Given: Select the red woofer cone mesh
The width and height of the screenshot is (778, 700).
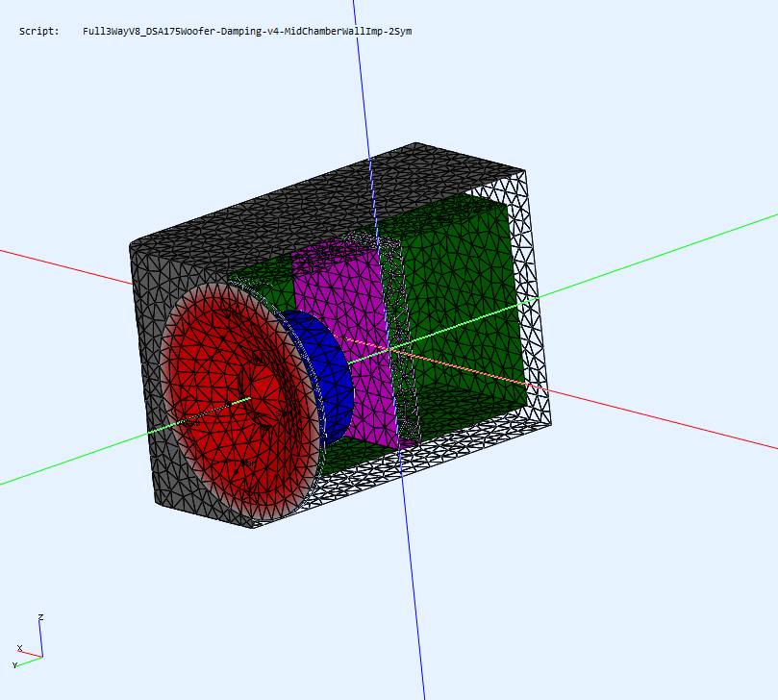Looking at the screenshot, I should (x=238, y=402).
